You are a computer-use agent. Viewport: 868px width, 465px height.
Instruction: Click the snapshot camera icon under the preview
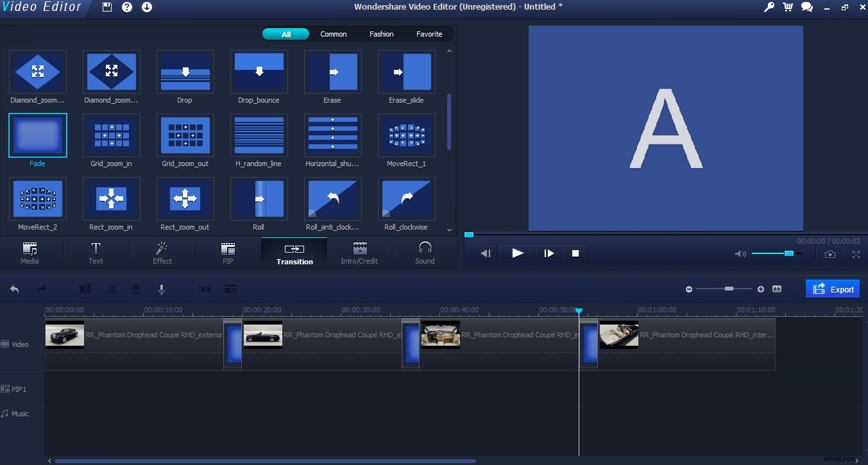[x=830, y=254]
